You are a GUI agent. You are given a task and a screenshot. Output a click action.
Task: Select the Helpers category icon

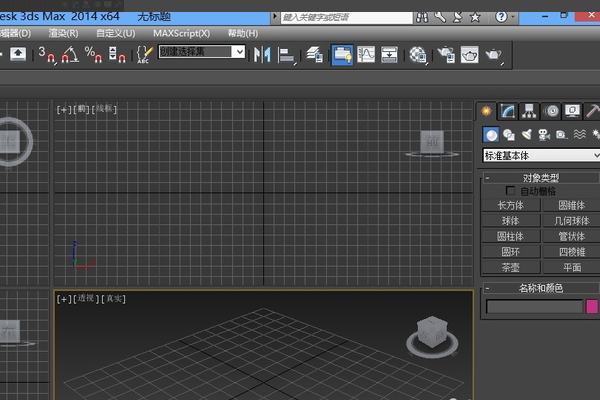pyautogui.click(x=561, y=135)
